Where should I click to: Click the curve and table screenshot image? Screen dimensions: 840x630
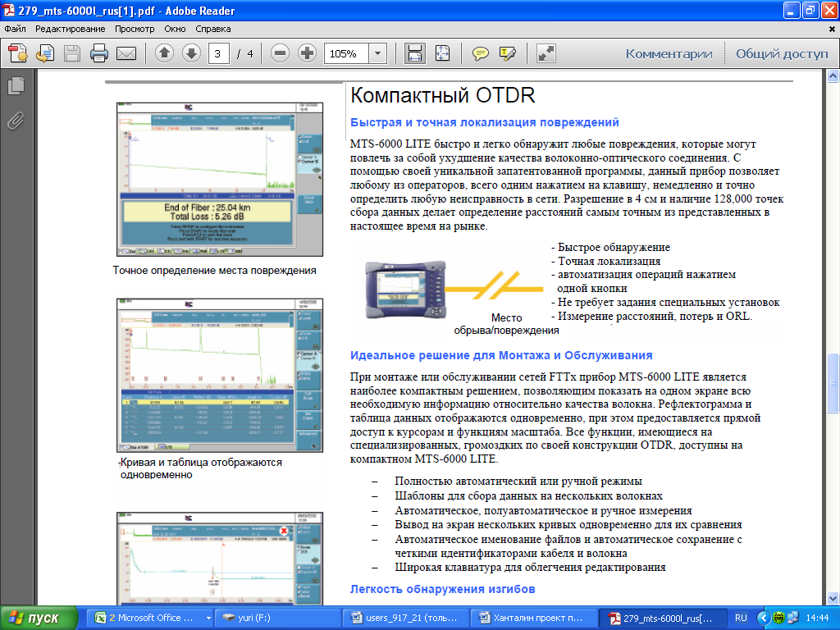coord(220,376)
